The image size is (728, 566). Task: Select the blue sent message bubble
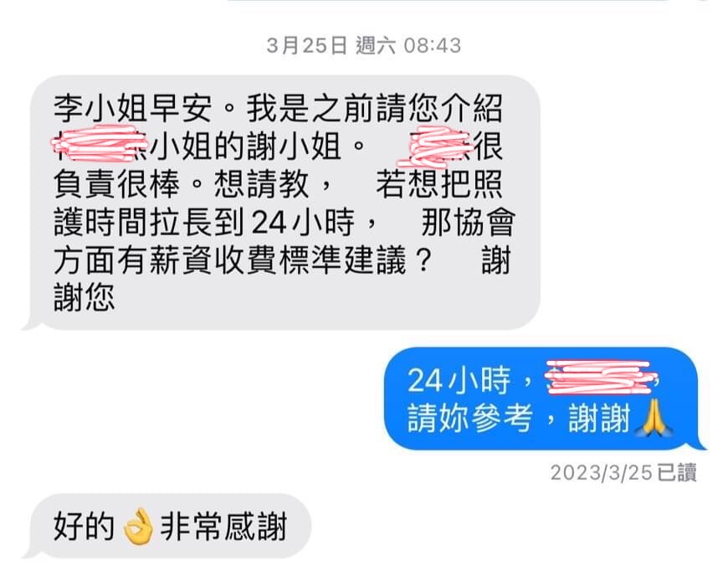(542, 399)
